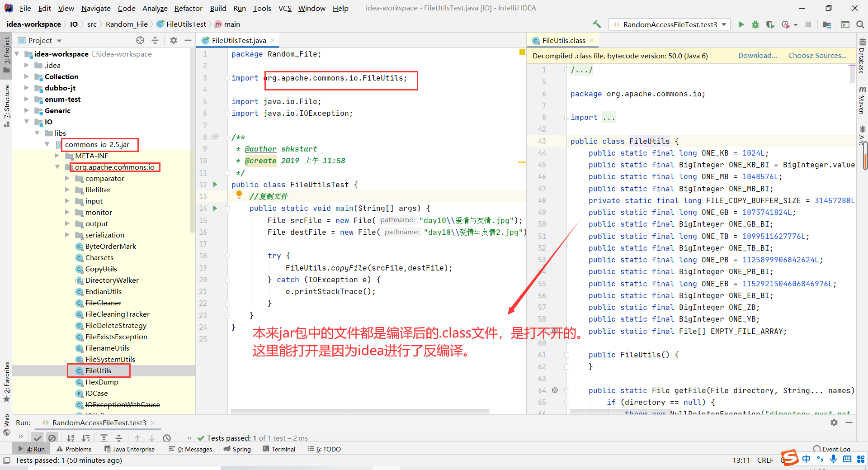Open Project panel settings gear

[174, 40]
